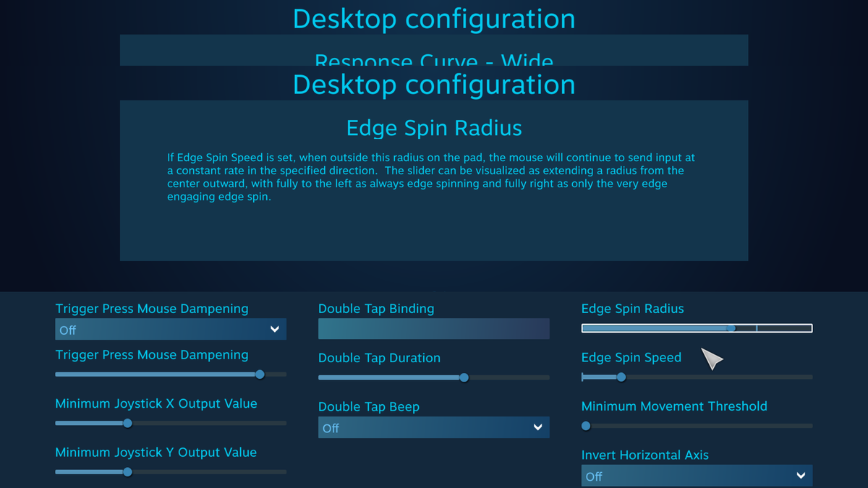Image resolution: width=868 pixels, height=488 pixels.
Task: Click the Minimum Movement Threshold slider handle
Action: (585, 426)
